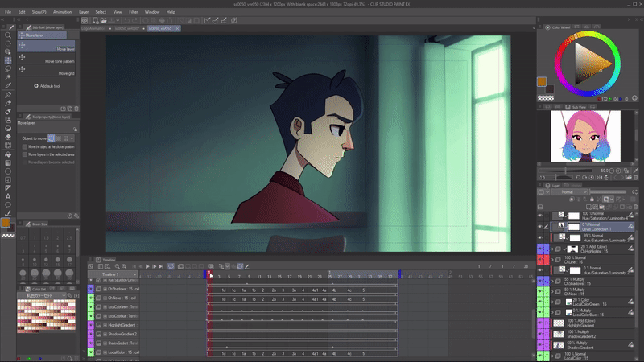Expand ChShadows track in the timeline
Image resolution: width=644 pixels, height=362 pixels.
(x=105, y=289)
